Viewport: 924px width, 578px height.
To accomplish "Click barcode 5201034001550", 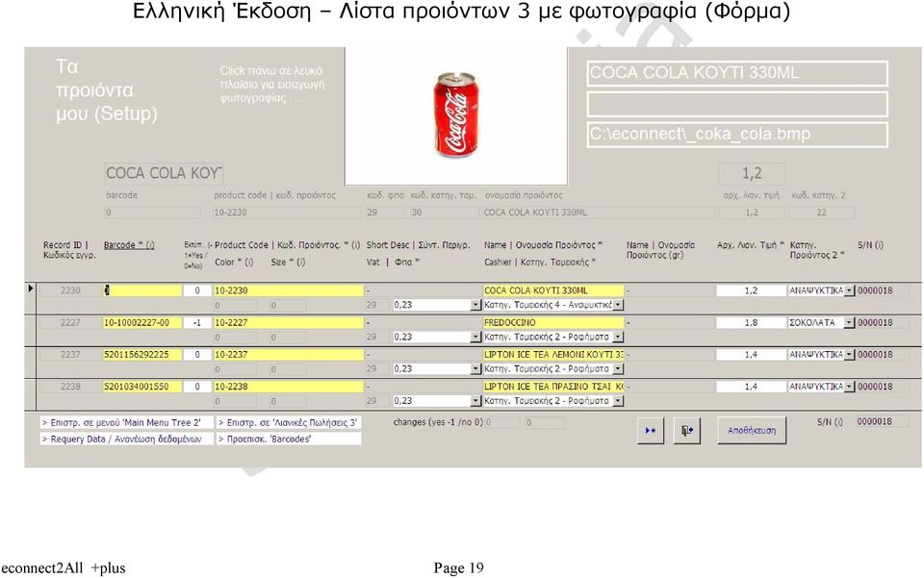I will click(142, 387).
